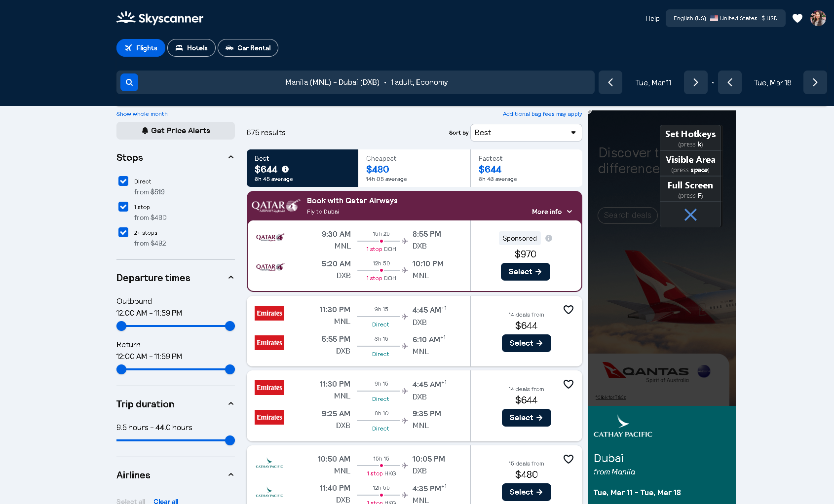The width and height of the screenshot is (834, 504).
Task: Go to next return date after Mar 18
Action: click(815, 82)
